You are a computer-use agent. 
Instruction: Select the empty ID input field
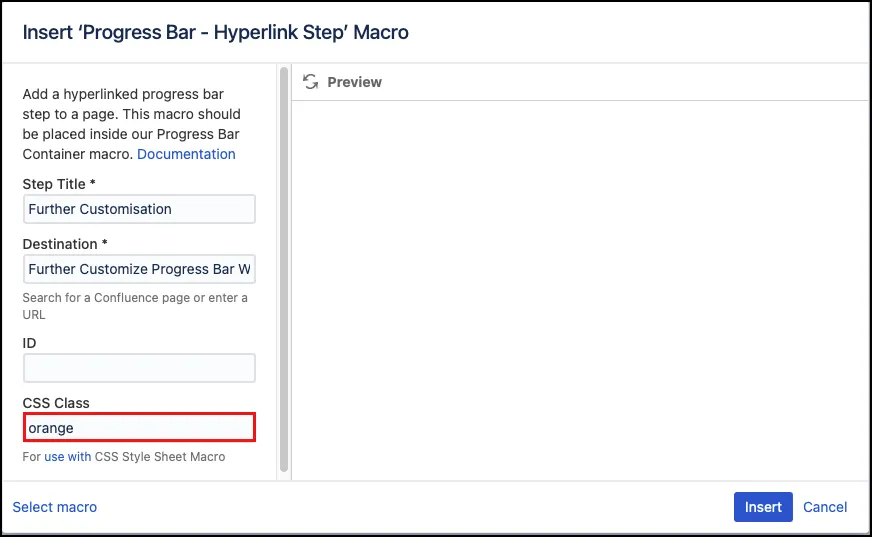(139, 368)
